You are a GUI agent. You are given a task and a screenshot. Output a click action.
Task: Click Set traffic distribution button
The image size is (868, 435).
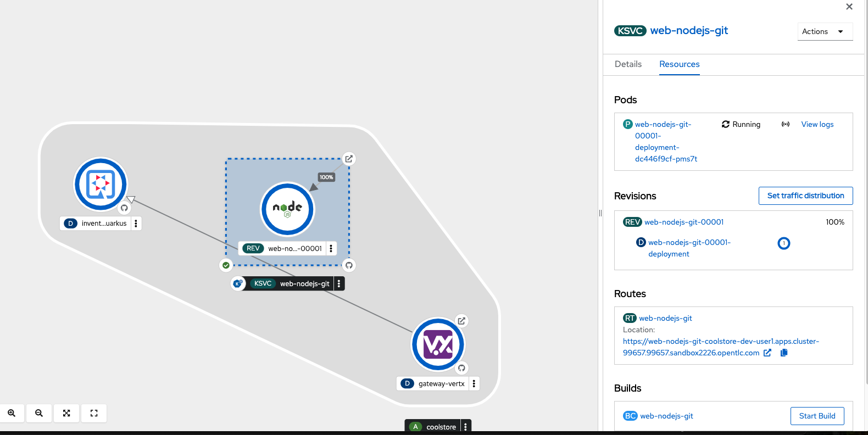pos(805,196)
